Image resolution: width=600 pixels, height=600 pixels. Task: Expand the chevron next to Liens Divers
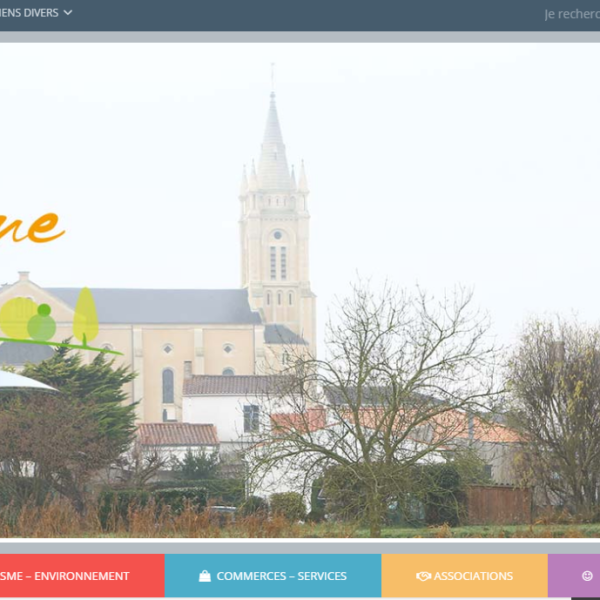(x=67, y=13)
